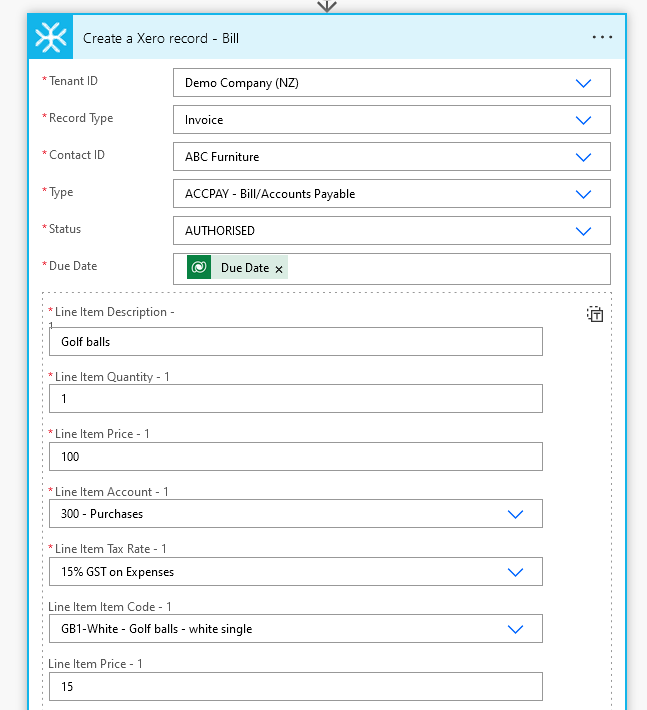647x710 pixels.
Task: Click the switch to array input icon
Action: (x=595, y=314)
